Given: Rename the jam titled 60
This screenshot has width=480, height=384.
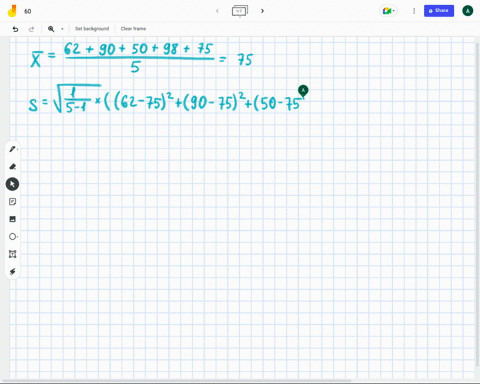Looking at the screenshot, I should pos(28,11).
